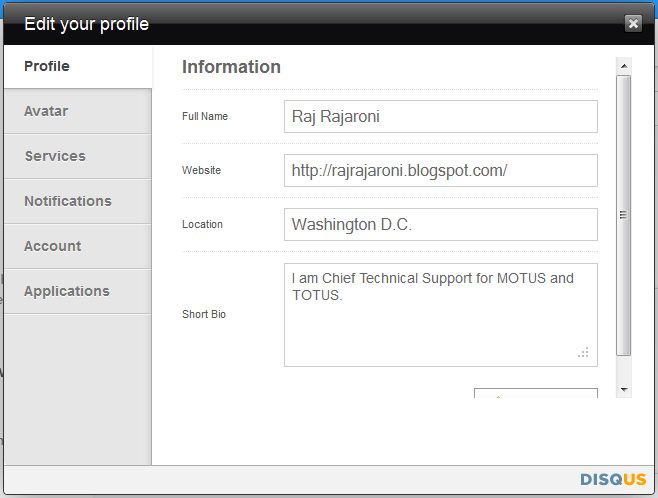Go to the Account tab
Viewport: 658px width, 498px height.
click(x=78, y=246)
